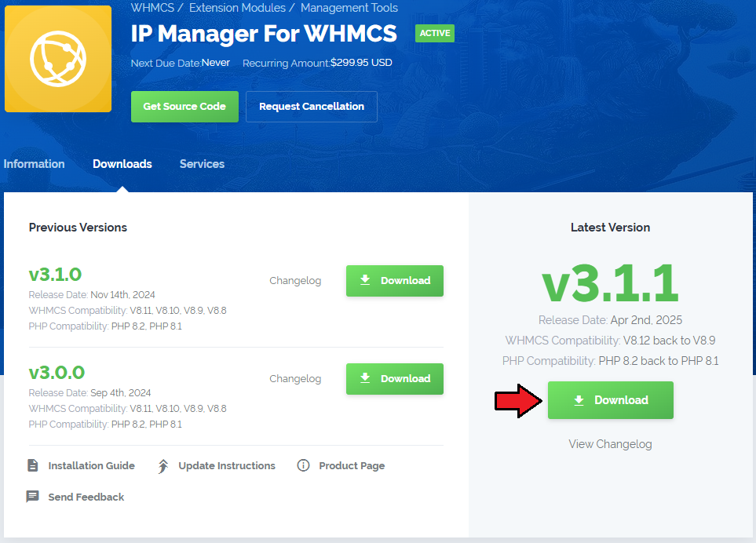Click the Request Cancellation button

point(312,107)
